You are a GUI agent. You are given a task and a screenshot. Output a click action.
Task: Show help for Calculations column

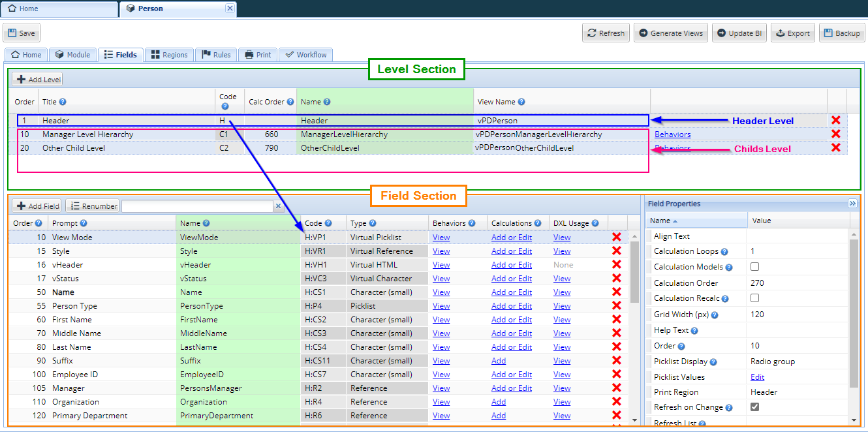pyautogui.click(x=538, y=223)
